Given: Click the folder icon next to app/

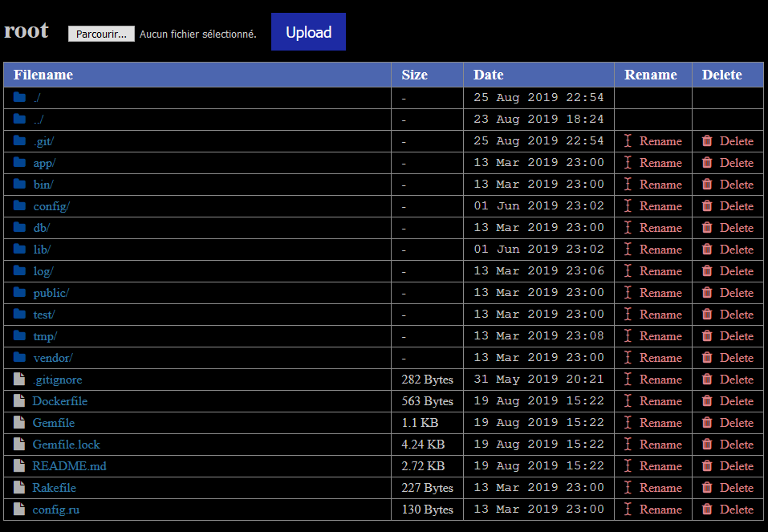Looking at the screenshot, I should pos(19,162).
